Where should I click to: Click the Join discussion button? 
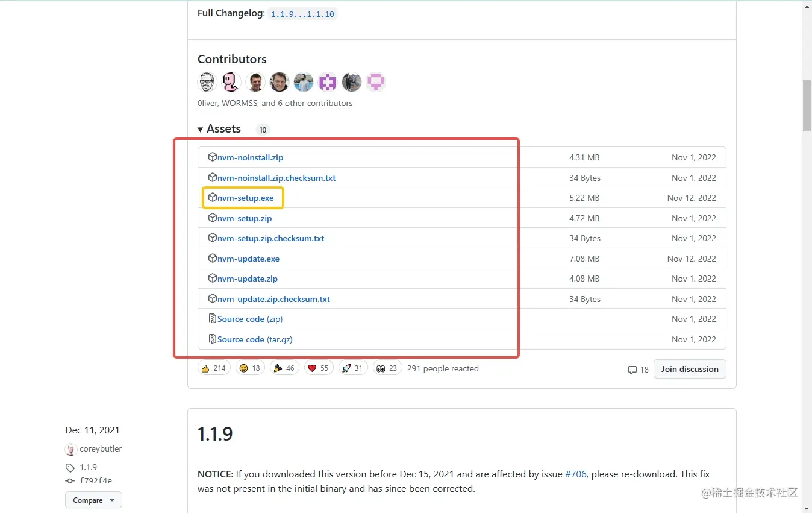coord(690,369)
